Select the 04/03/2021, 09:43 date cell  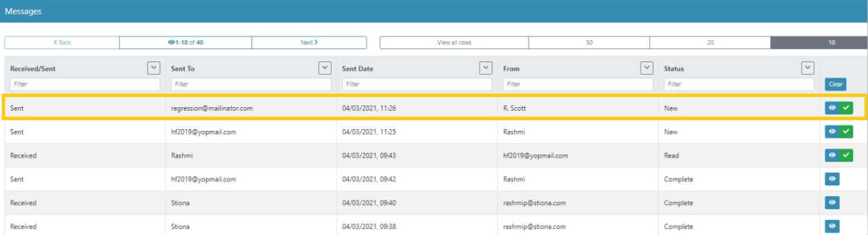tap(417, 155)
